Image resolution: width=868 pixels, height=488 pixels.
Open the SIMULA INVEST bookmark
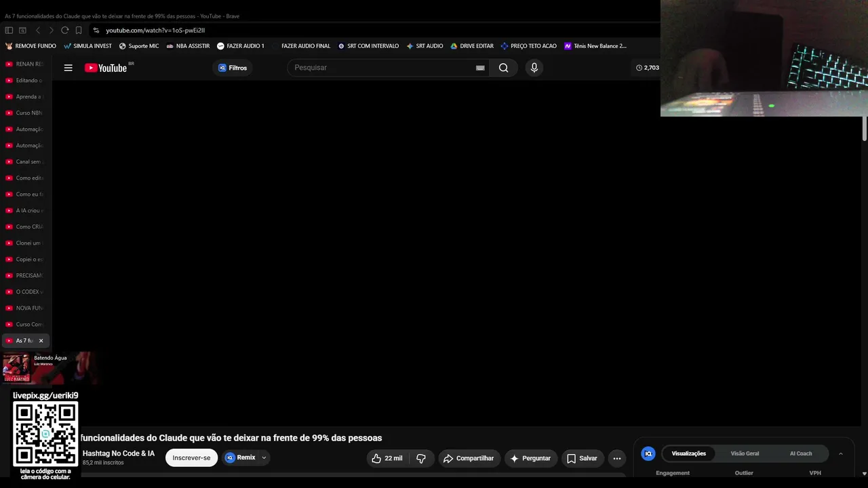click(x=87, y=46)
